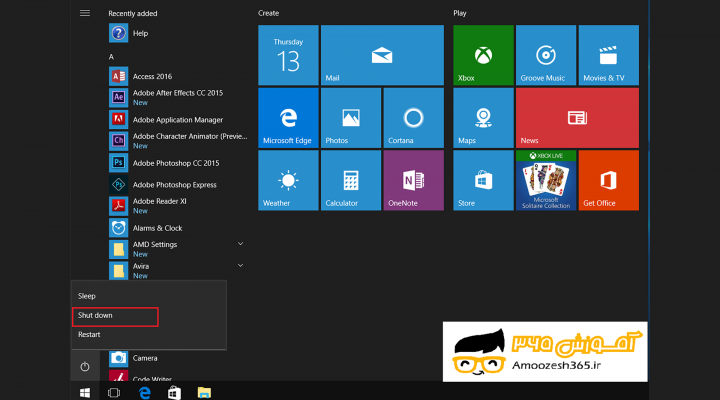Open the Store tile
Viewport: 720px width, 400px height.
coord(483,180)
